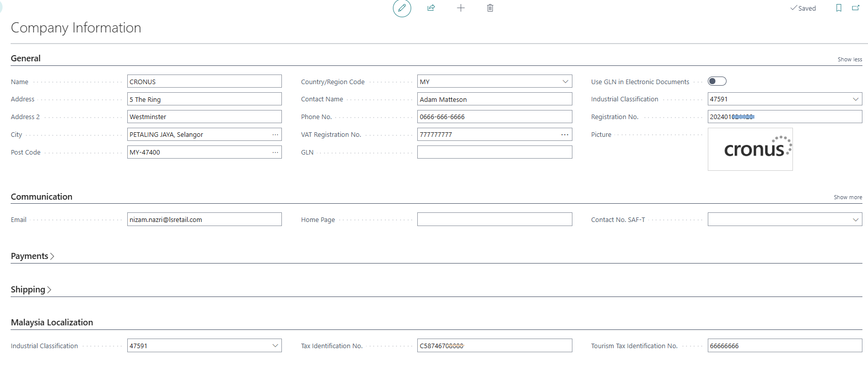
Task: Click the Email input field
Action: 204,220
